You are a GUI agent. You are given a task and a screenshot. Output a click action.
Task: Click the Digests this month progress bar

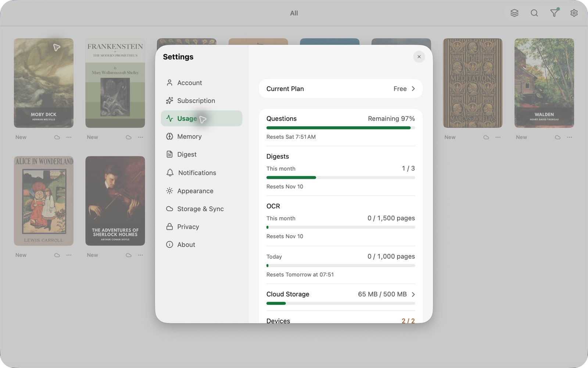341,178
